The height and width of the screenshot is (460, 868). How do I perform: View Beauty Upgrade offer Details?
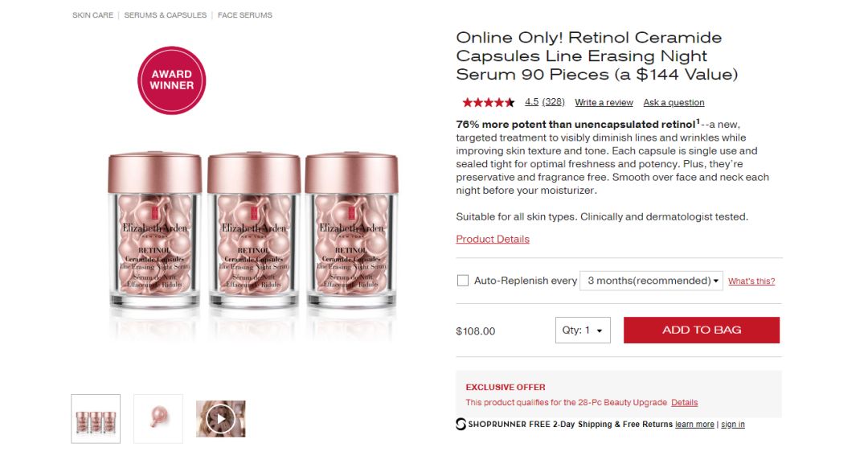click(x=685, y=402)
